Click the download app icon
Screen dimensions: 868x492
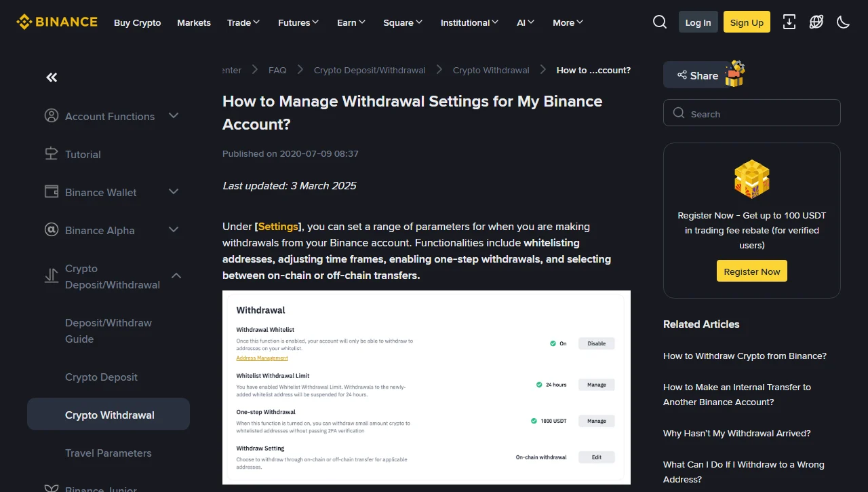pyautogui.click(x=789, y=22)
